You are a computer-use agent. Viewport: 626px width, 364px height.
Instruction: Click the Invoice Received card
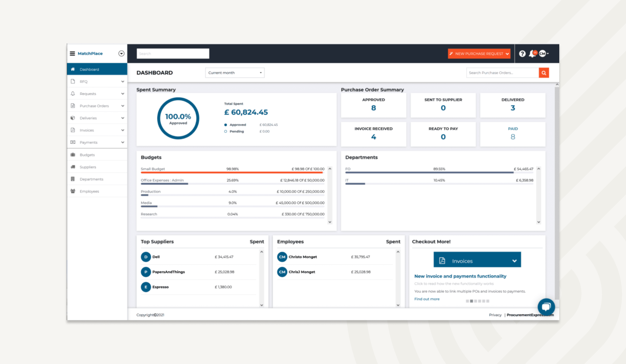(x=374, y=134)
